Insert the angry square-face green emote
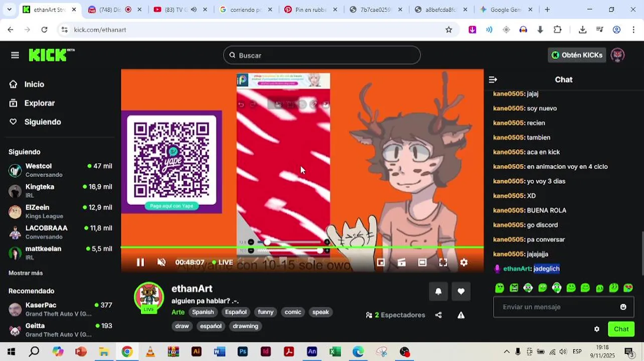This screenshot has width=644, height=361. point(514,288)
